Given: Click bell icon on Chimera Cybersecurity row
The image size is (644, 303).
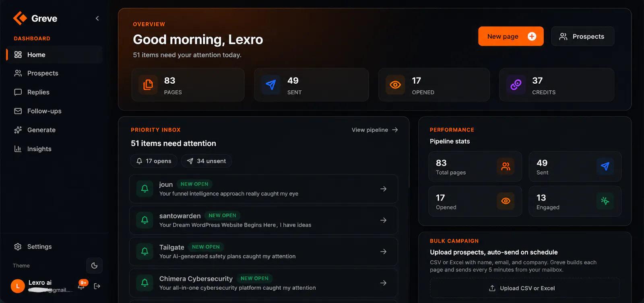Looking at the screenshot, I should coord(145,283).
